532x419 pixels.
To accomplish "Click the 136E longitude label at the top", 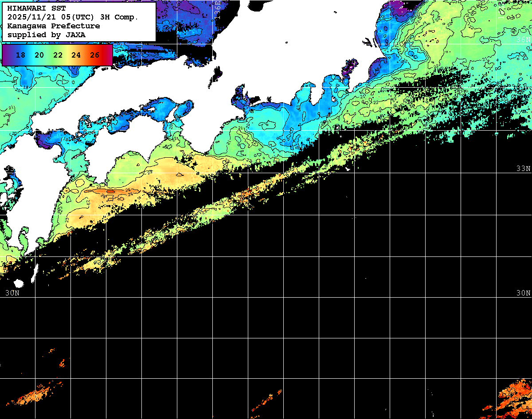I will click(218, 9).
